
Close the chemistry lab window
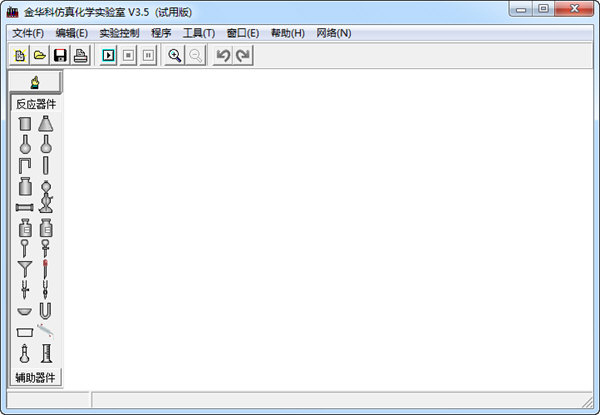point(574,9)
